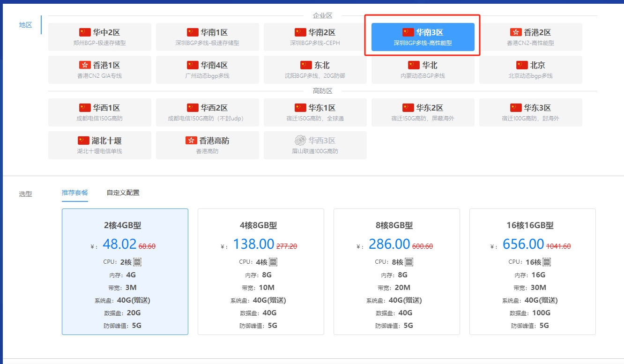Click the China flag on 华西2区
This screenshot has height=364, width=624.
(x=193, y=108)
